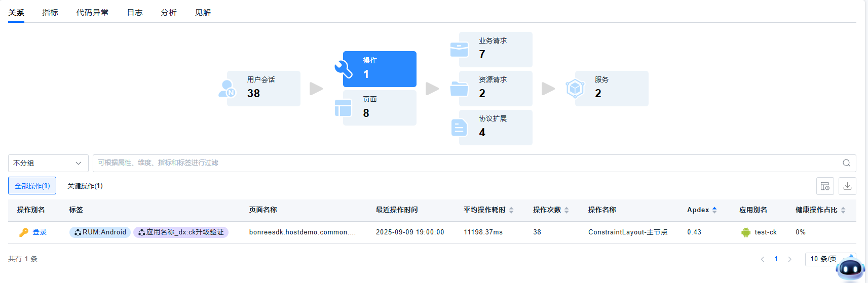Select the 服务 card showing 2
This screenshot has height=283, width=868.
[611, 89]
